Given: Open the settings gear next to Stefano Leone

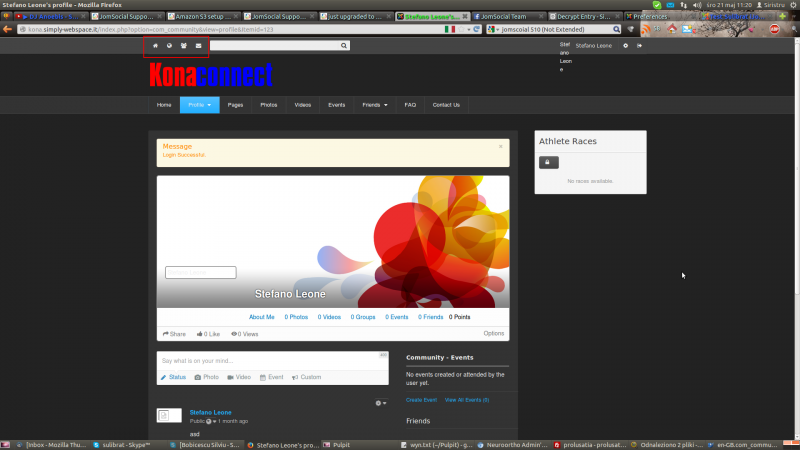Looking at the screenshot, I should point(626,46).
